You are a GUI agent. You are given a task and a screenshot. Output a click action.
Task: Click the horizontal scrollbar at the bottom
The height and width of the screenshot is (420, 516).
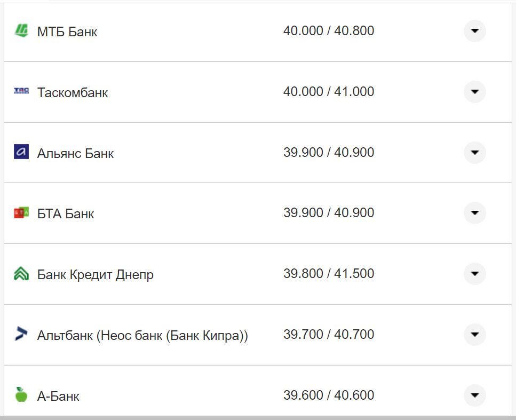[x=258, y=417]
